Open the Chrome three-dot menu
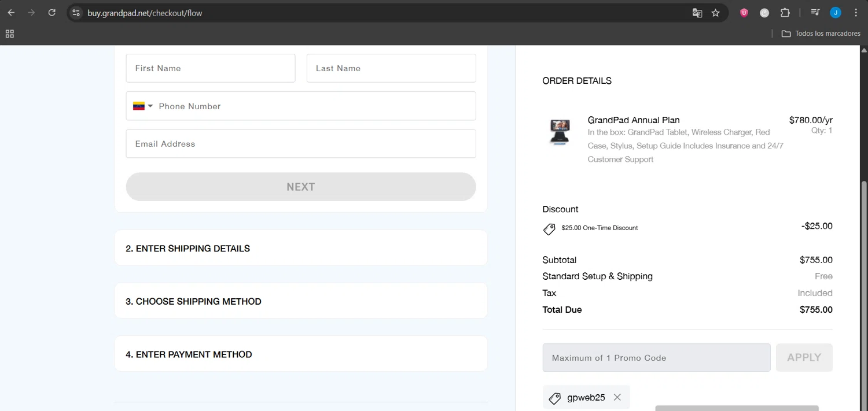 [x=855, y=13]
